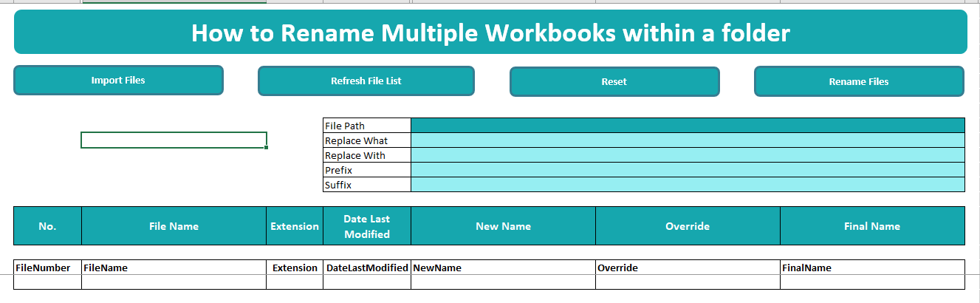Image resolution: width=980 pixels, height=303 pixels.
Task: Select the empty cell under NewName
Action: pyautogui.click(x=503, y=282)
